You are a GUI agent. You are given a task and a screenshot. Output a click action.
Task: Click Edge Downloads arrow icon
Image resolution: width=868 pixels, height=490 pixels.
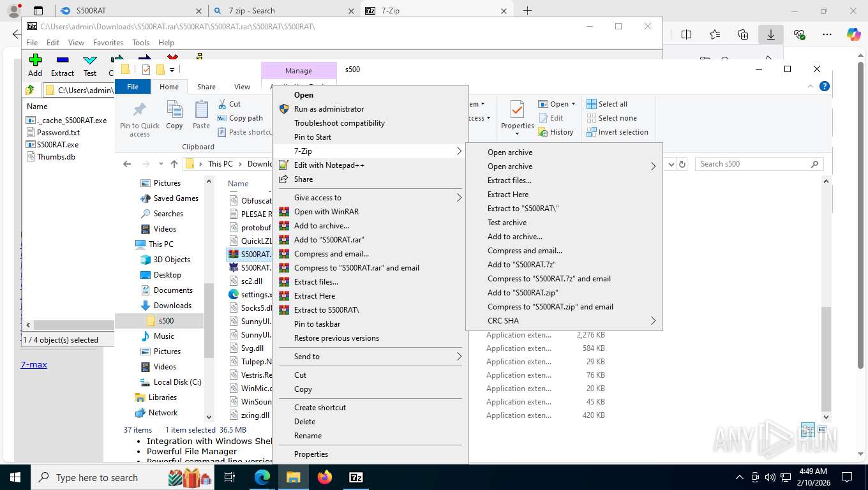click(x=771, y=34)
